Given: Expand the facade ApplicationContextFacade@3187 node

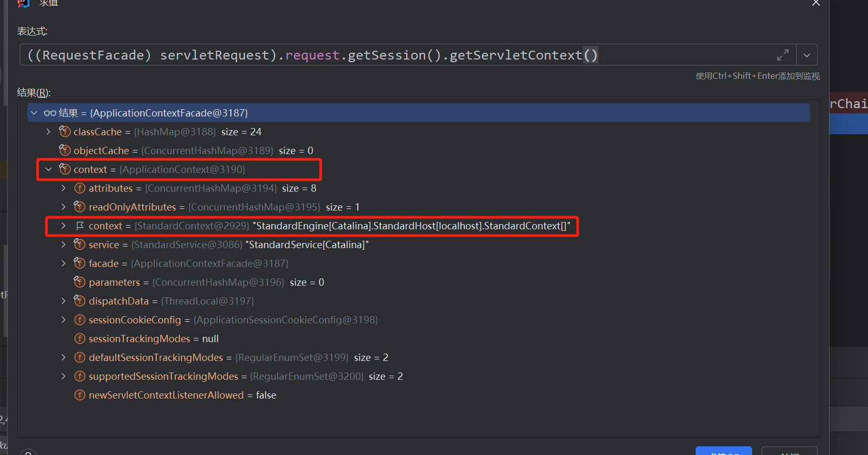Looking at the screenshot, I should coord(64,263).
